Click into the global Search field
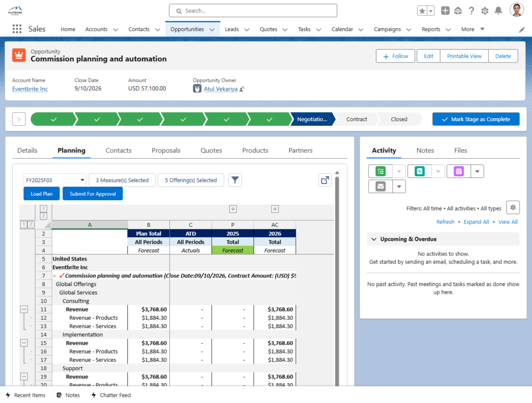 click(253, 10)
